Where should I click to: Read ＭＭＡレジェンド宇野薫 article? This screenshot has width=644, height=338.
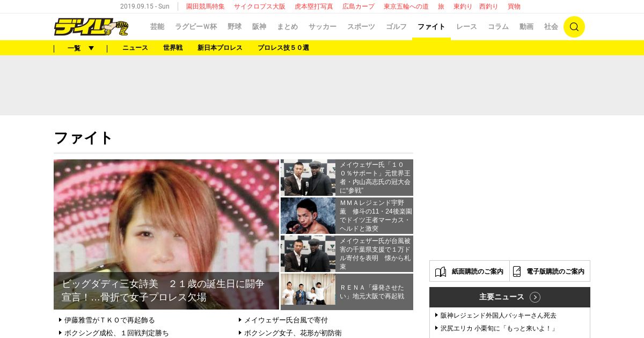pos(375,216)
